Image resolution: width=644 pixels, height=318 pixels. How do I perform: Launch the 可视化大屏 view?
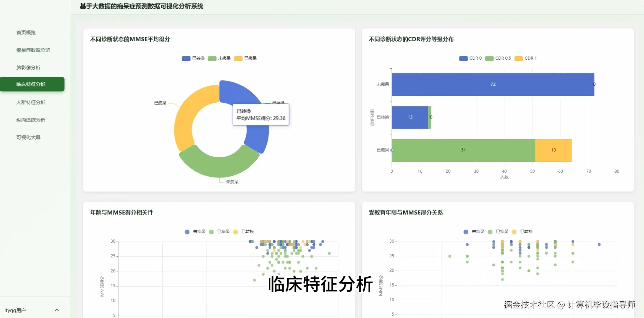pyautogui.click(x=28, y=137)
